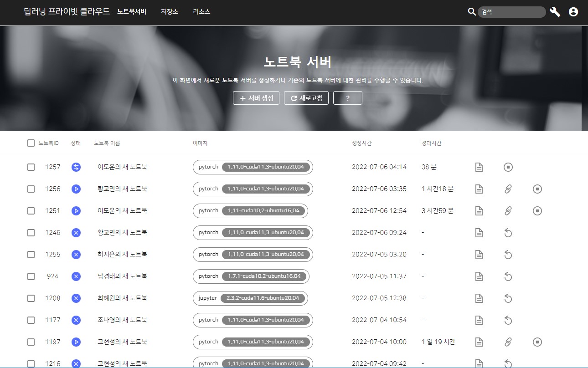Click notebook name 최혜원의 새 노트북
The image size is (588, 368).
click(122, 298)
